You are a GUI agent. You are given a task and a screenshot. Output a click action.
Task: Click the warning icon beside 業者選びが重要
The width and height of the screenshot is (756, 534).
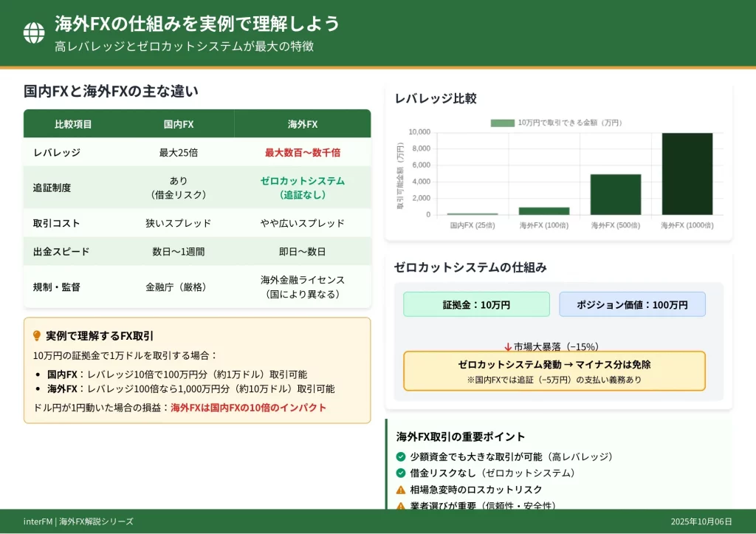pyautogui.click(x=401, y=505)
